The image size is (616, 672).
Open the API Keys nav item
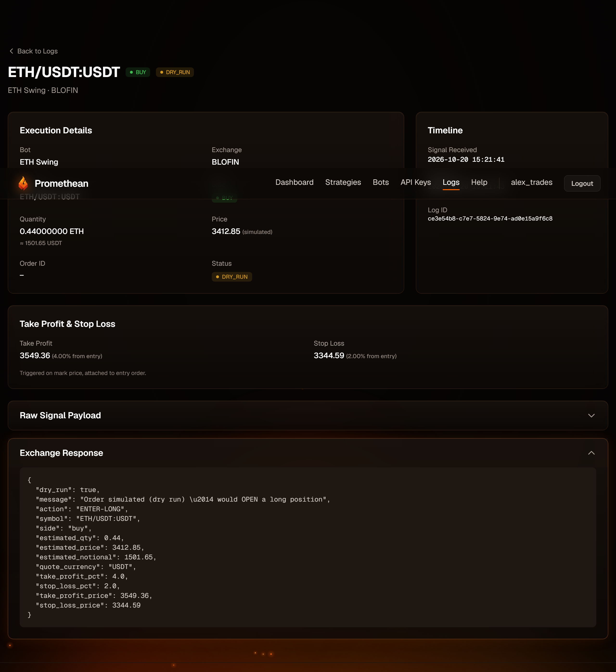(416, 182)
